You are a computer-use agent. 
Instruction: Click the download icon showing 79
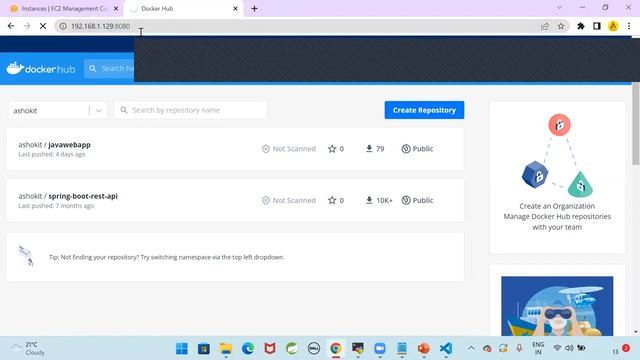369,149
